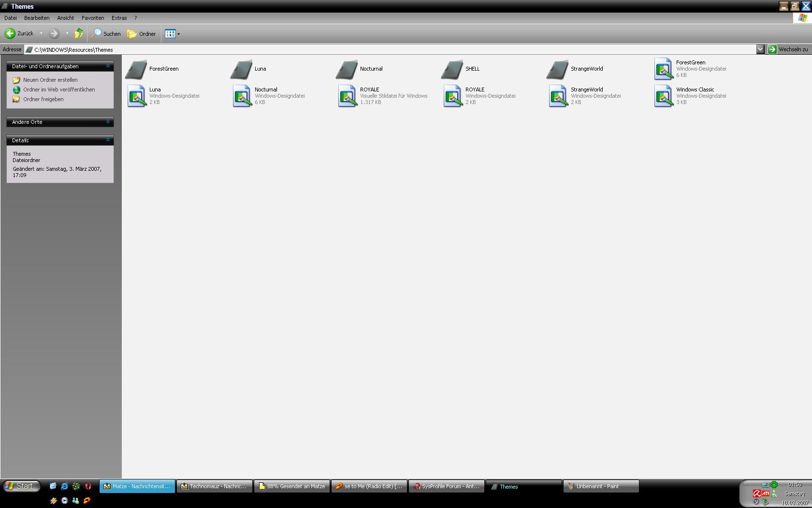Launch Opera from quick launch
Viewport: 812px width, 508px height.
tap(88, 486)
